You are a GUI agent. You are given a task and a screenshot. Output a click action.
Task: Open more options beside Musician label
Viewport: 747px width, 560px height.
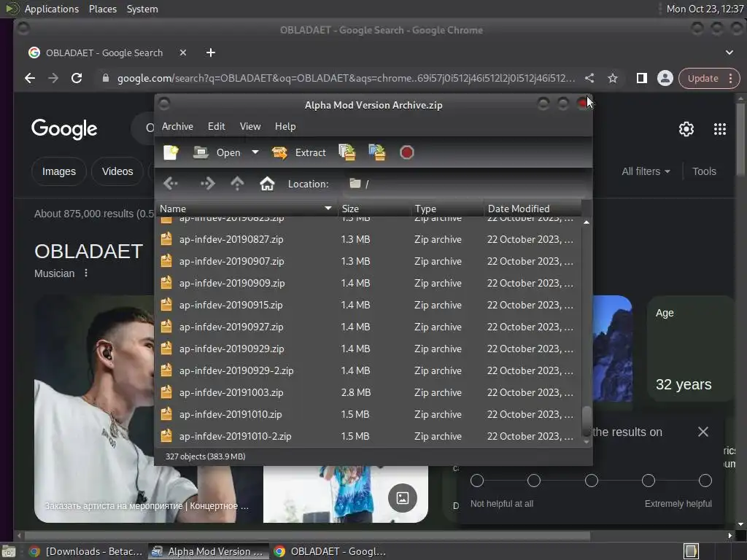click(86, 273)
